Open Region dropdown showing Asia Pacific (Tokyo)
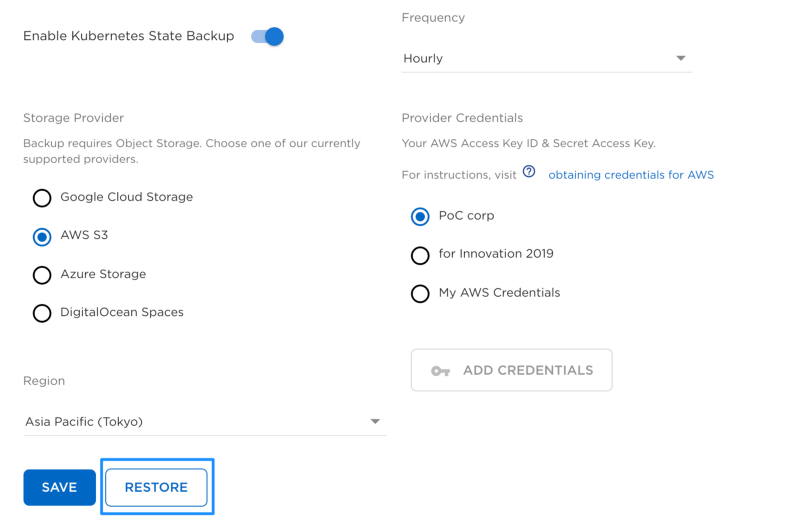The width and height of the screenshot is (800, 524). [205, 421]
